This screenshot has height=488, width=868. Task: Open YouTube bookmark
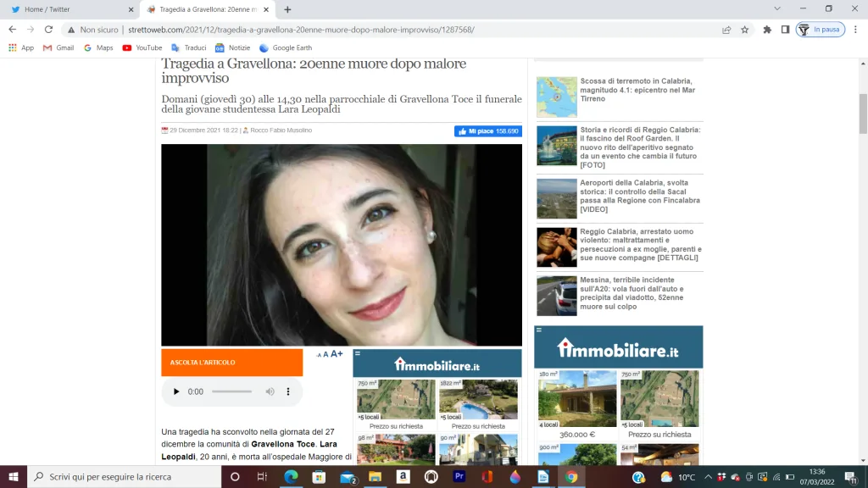(142, 47)
